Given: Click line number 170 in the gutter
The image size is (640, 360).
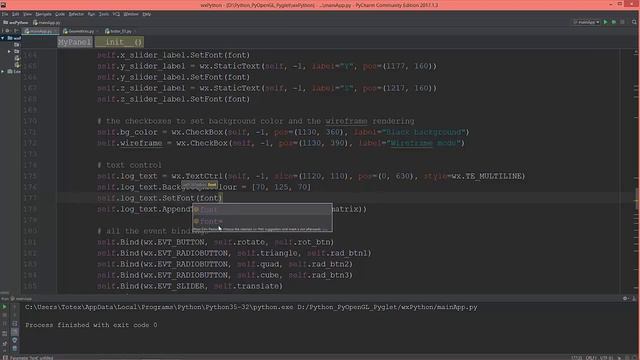Looking at the screenshot, I should [30, 121].
